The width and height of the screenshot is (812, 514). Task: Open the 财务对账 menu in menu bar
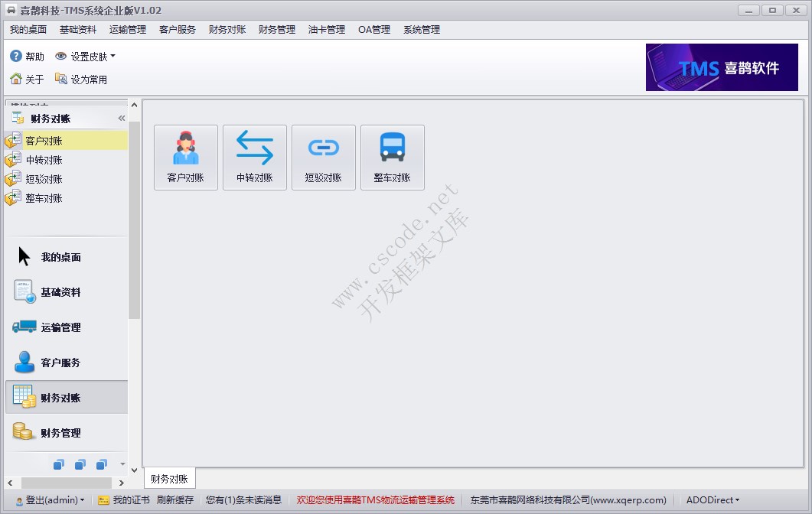click(x=227, y=30)
